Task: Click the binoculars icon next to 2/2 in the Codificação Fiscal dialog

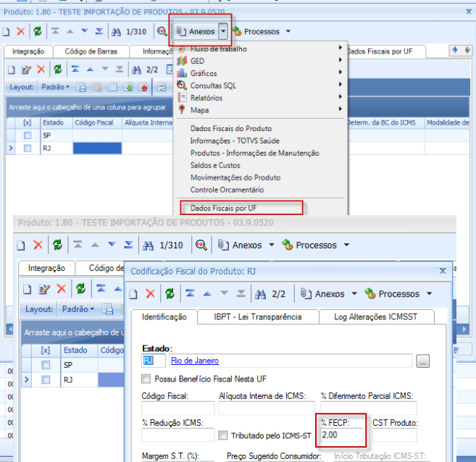Action: [261, 294]
